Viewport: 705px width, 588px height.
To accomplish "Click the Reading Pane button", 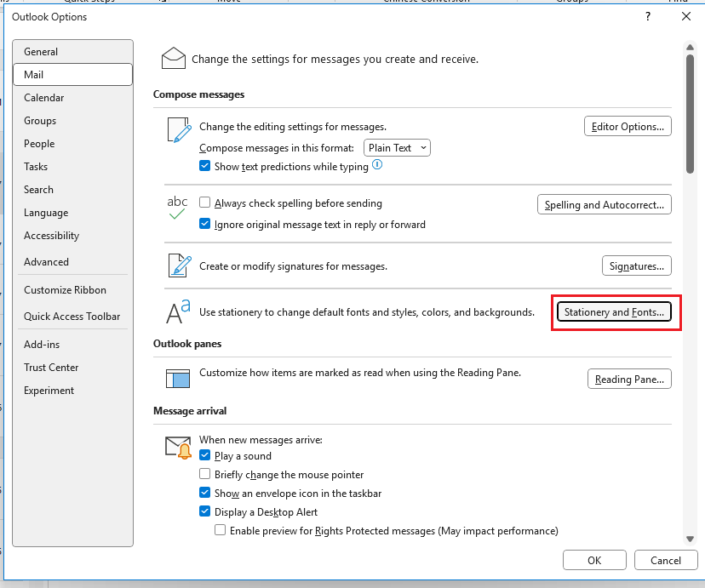I will pyautogui.click(x=629, y=379).
